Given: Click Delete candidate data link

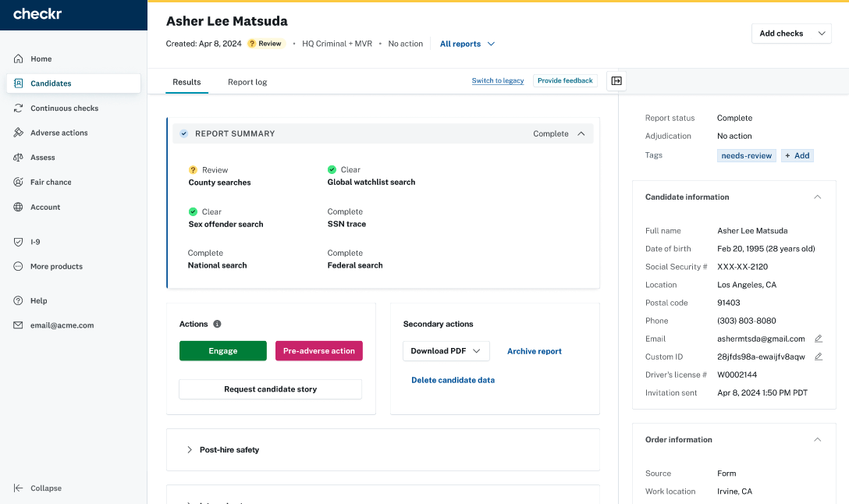Looking at the screenshot, I should [453, 380].
